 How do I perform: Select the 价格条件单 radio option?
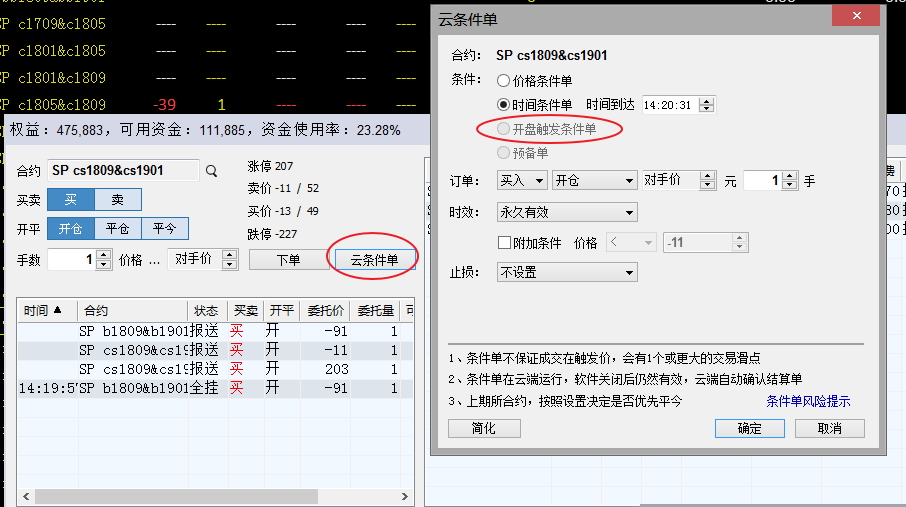tap(503, 80)
